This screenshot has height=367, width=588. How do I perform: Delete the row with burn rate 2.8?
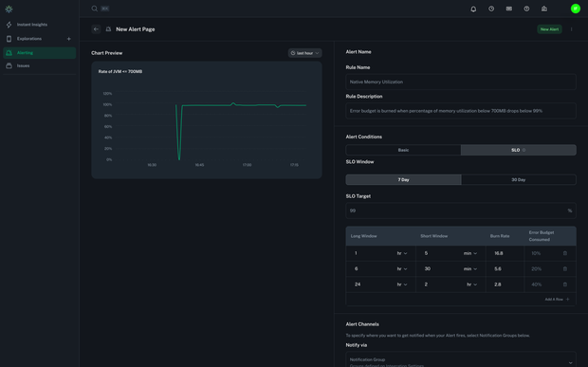(x=565, y=284)
